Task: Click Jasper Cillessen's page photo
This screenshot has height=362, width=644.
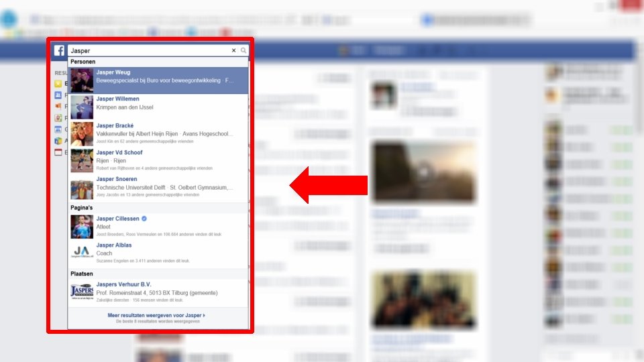Action: [x=82, y=227]
